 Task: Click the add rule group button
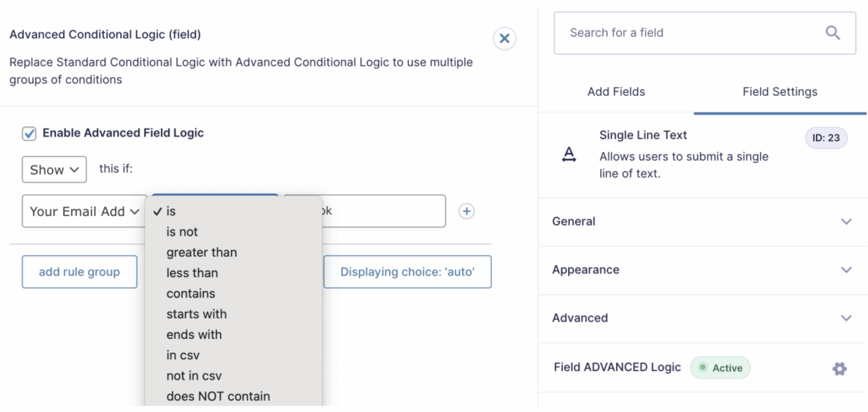point(79,272)
